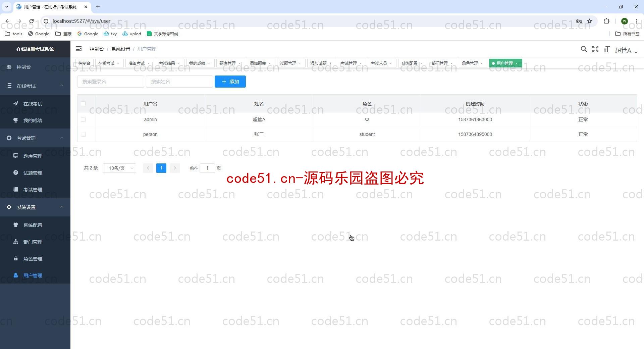This screenshot has height=349, width=644.
Task: Open the font size icon
Action: click(x=606, y=49)
